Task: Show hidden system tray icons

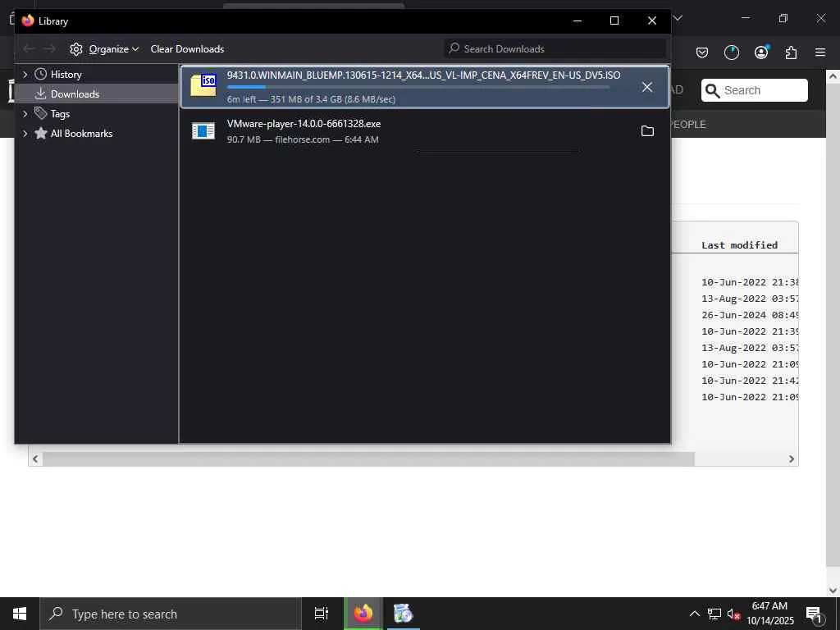Action: [x=694, y=614]
